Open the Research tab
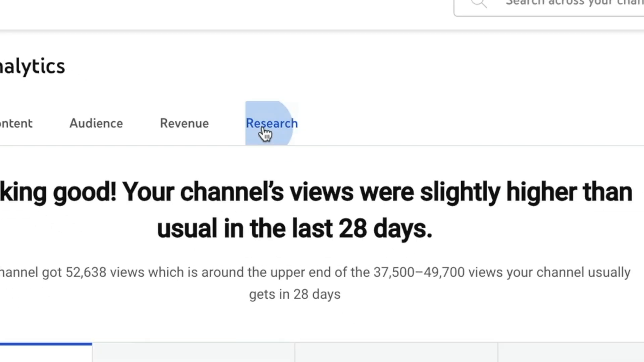This screenshot has width=644, height=362. (x=271, y=123)
